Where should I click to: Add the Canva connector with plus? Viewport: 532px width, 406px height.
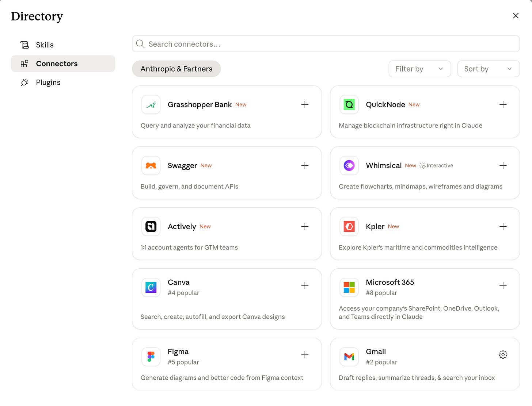pos(305,286)
